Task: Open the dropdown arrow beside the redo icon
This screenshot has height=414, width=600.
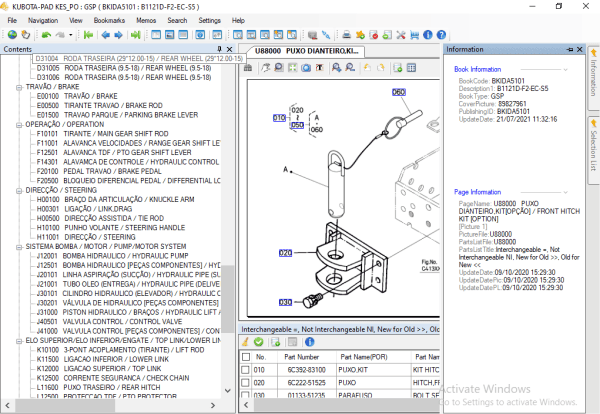Action: pos(71,35)
